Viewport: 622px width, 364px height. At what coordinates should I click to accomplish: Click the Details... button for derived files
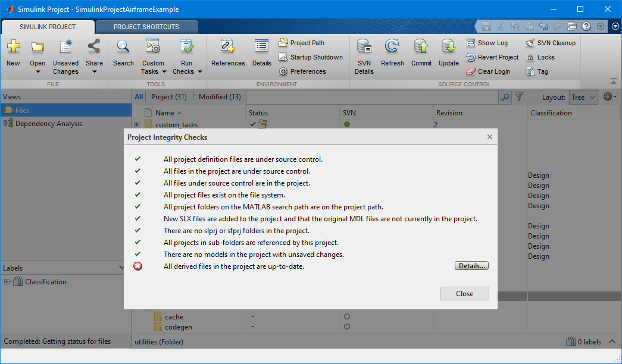(471, 266)
